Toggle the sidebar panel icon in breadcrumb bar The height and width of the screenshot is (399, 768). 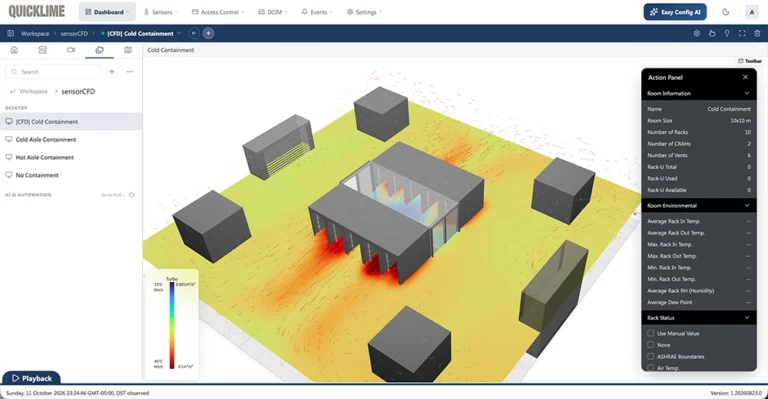pos(10,33)
